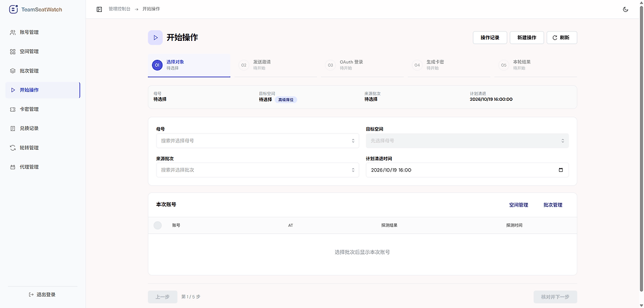This screenshot has width=644, height=308.
Task: Open 兑换记录 menu item
Action: [43, 128]
